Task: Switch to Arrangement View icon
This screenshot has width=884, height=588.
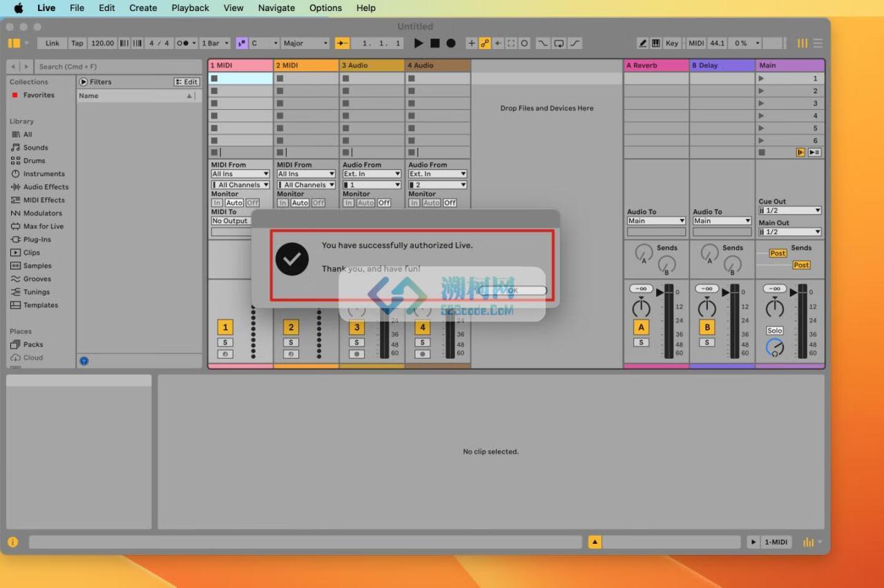Action: point(818,43)
